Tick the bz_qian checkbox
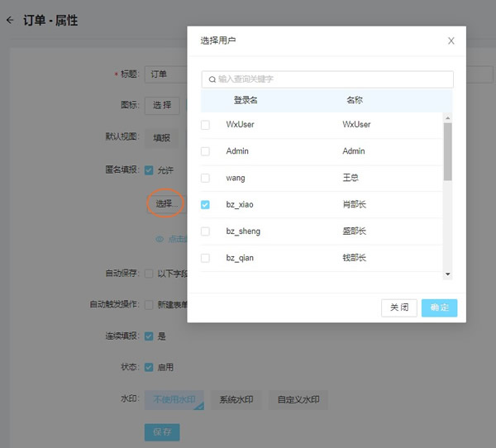The width and height of the screenshot is (496, 448). point(206,259)
